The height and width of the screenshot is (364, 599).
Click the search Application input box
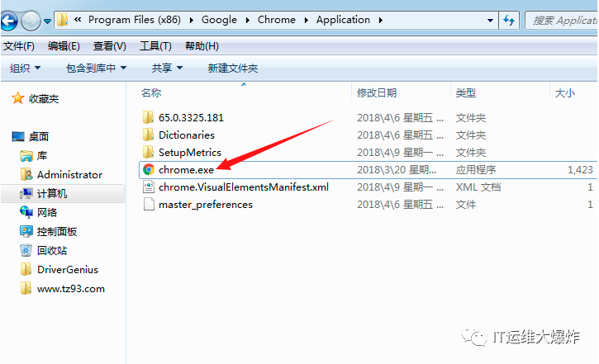coord(562,20)
